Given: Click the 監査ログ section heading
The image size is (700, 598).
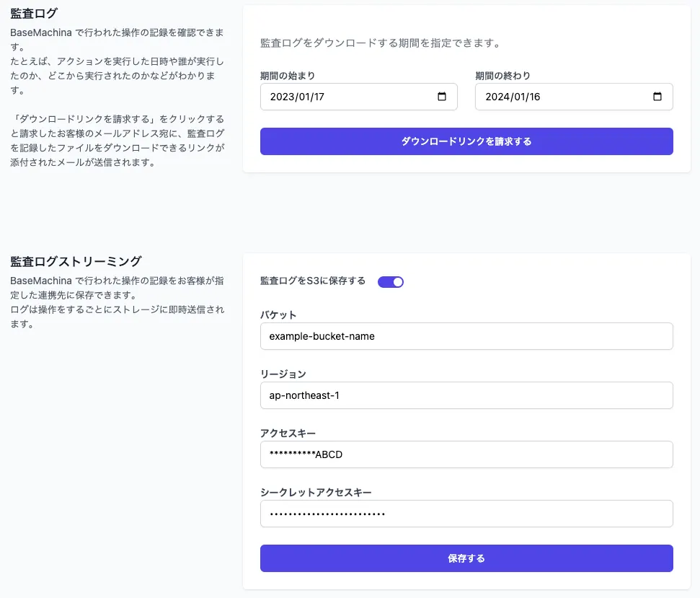Looking at the screenshot, I should coord(34,14).
